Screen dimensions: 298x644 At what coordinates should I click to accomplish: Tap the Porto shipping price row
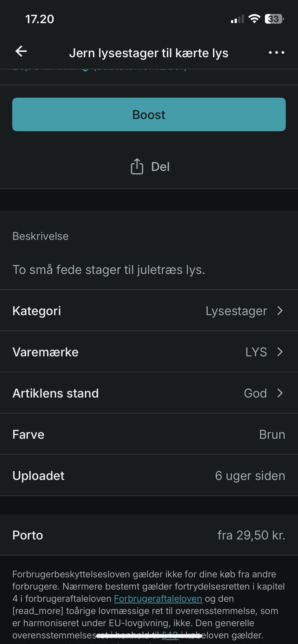point(149,535)
